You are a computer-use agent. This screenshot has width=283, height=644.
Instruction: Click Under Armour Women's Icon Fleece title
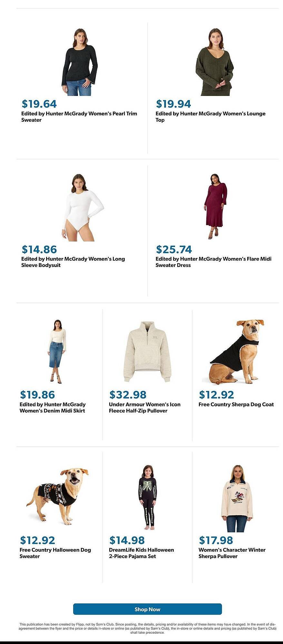(144, 407)
